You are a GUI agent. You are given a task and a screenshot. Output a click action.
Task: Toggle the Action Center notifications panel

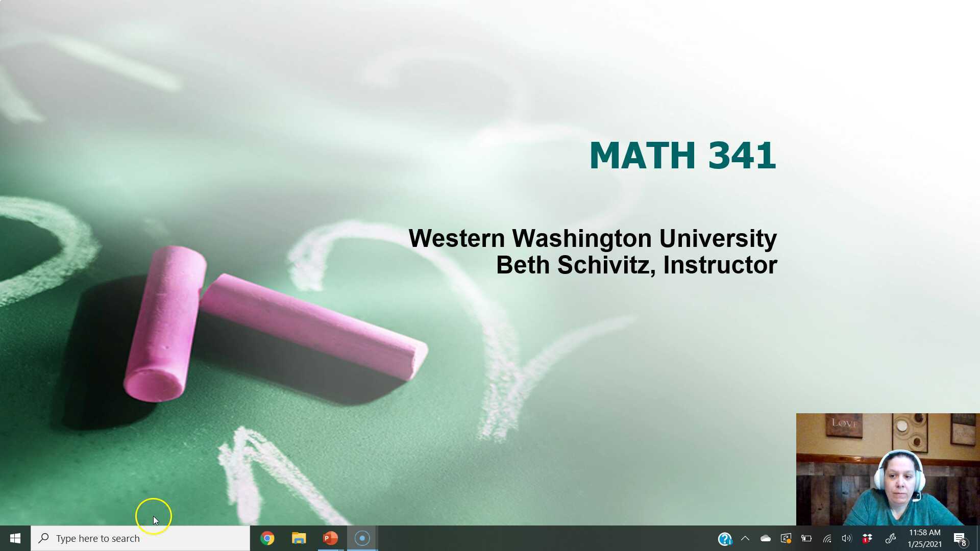(959, 538)
